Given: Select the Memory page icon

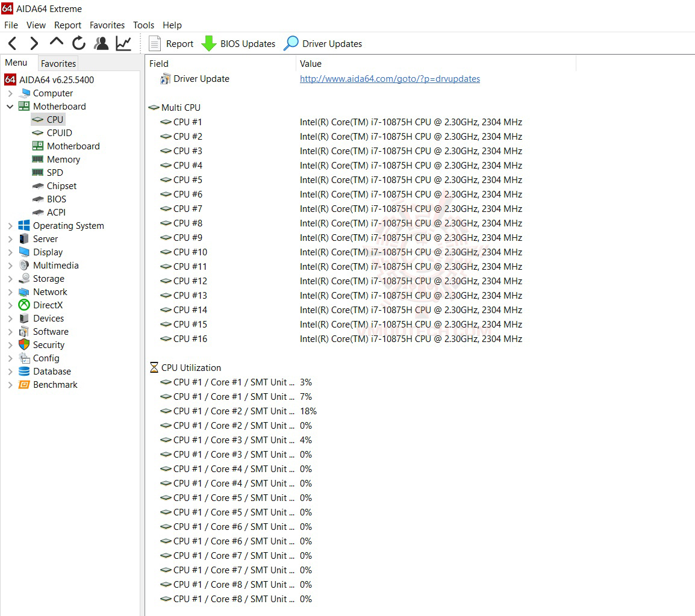Looking at the screenshot, I should pyautogui.click(x=38, y=159).
